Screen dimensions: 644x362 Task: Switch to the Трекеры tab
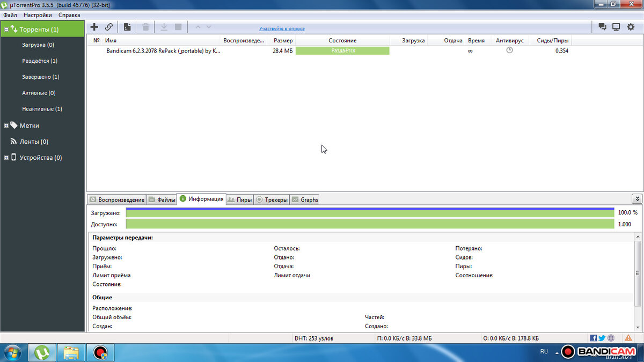(271, 200)
